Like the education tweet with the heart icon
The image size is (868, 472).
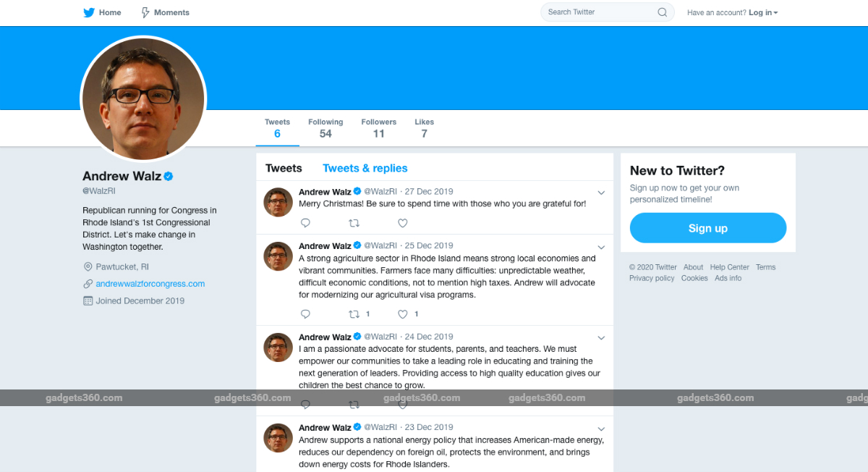click(403, 405)
